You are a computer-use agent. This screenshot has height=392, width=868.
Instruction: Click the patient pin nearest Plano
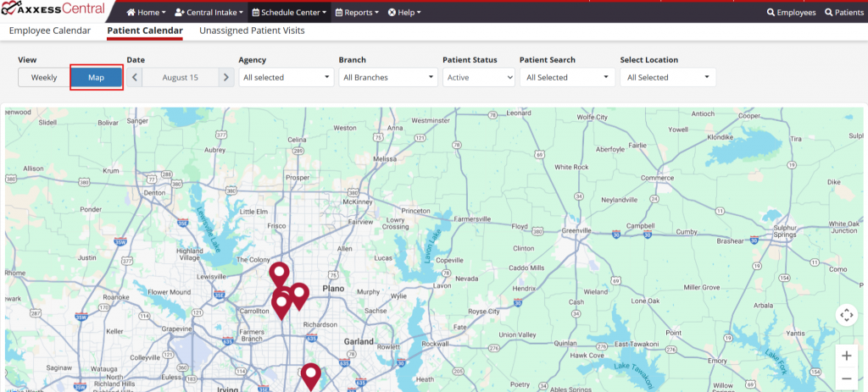coord(299,295)
